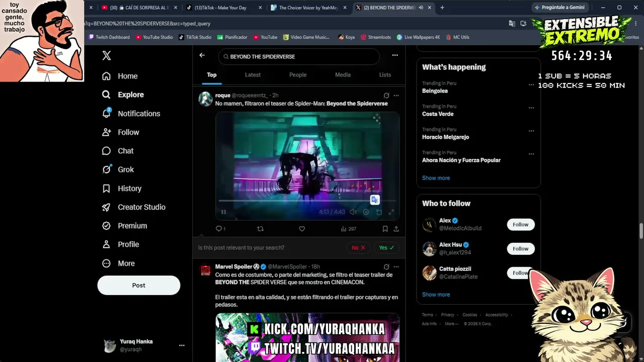Show more trending topics

click(x=436, y=178)
